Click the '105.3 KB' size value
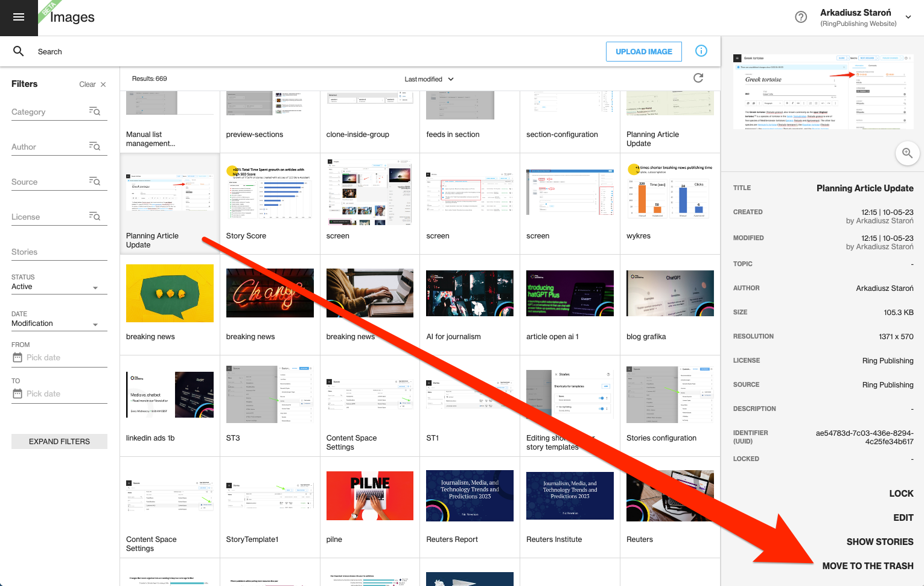 pyautogui.click(x=899, y=312)
